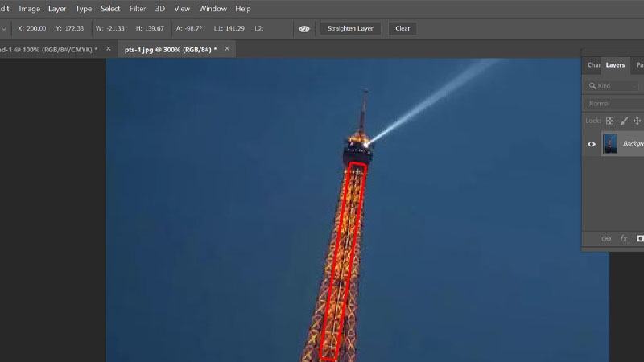Toggle the Use Measurement Scale icon

(304, 29)
